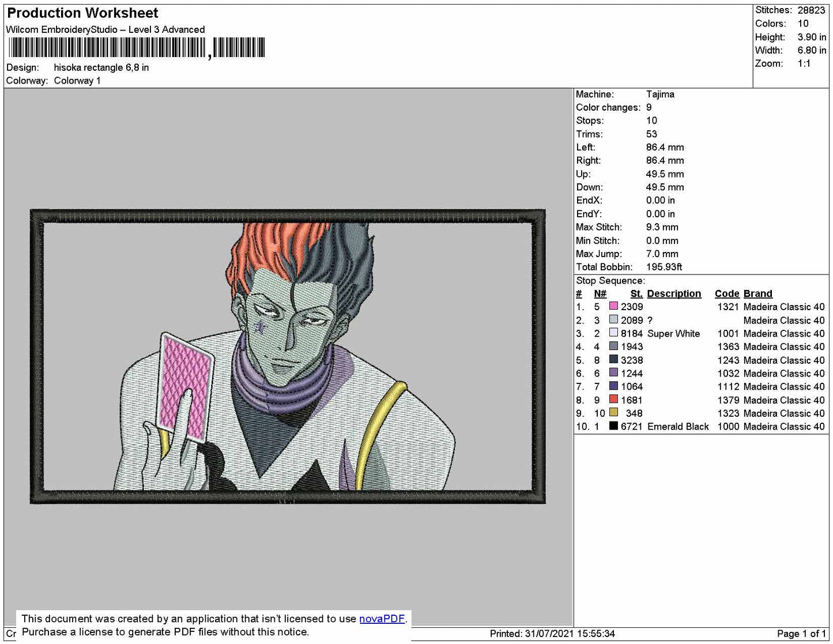The image size is (833, 644).
Task: Click the 'St.' column header
Action: point(636,293)
